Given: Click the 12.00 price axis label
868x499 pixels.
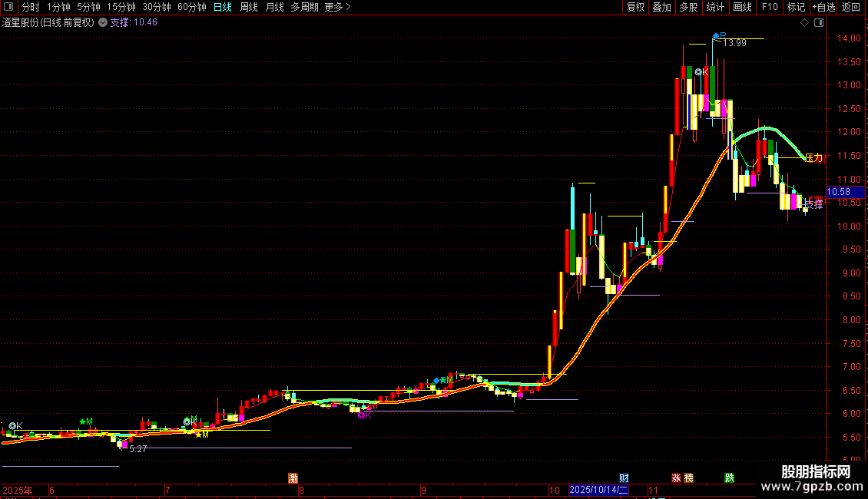Looking at the screenshot, I should click(x=849, y=132).
